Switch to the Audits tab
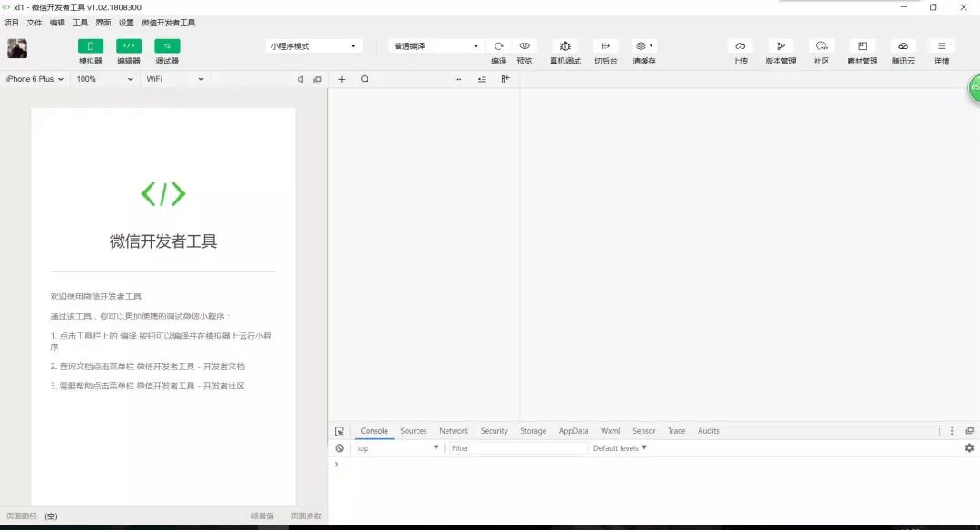The height and width of the screenshot is (530, 980). pyautogui.click(x=708, y=431)
